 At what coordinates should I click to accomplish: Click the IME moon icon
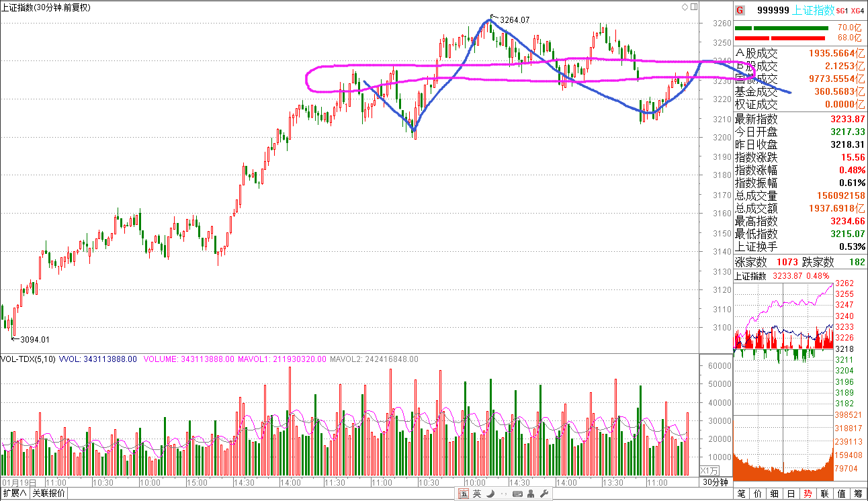tap(490, 494)
